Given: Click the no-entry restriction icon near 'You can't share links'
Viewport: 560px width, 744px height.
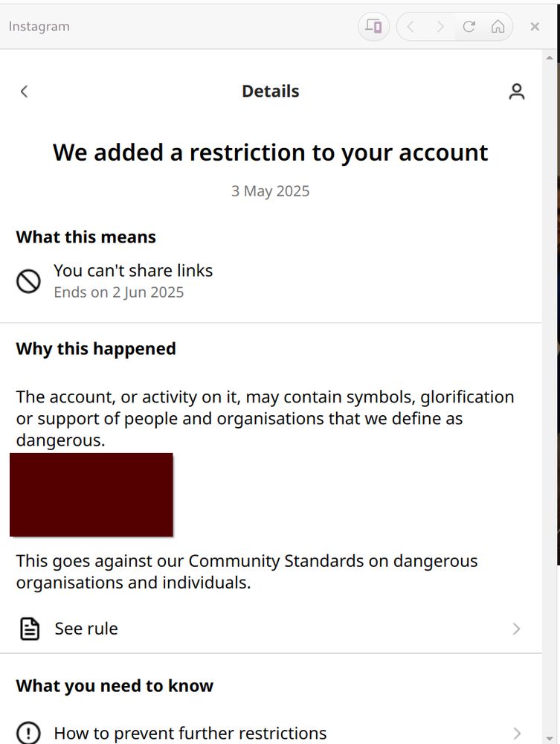Looking at the screenshot, I should (28, 281).
